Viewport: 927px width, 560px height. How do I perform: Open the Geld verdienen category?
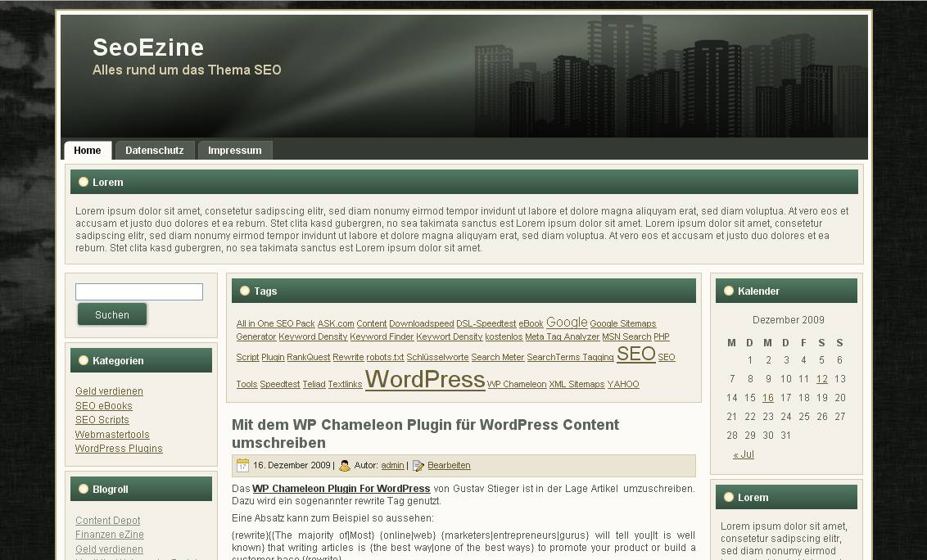[110, 391]
